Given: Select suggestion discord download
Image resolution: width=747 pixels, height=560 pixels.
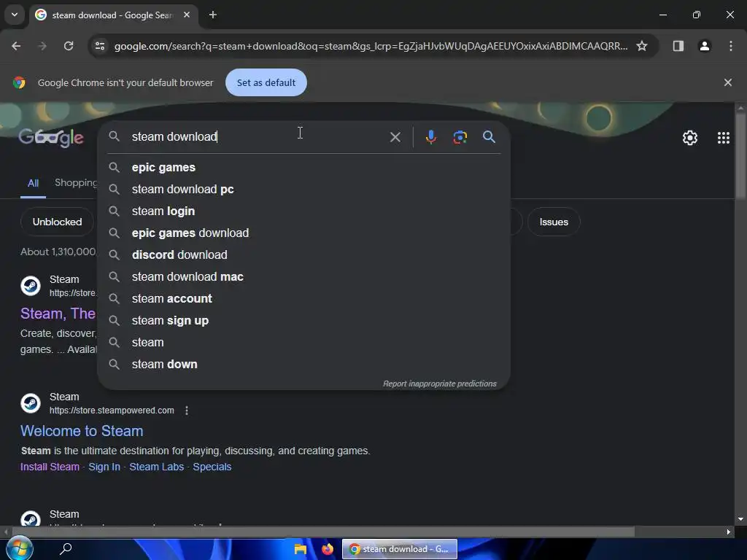Looking at the screenshot, I should pos(303,254).
